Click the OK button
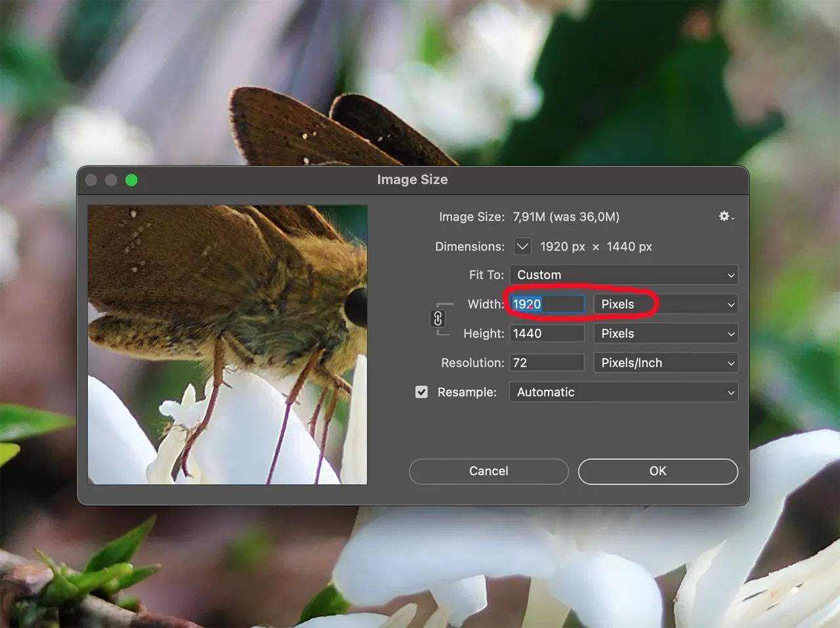 (658, 471)
